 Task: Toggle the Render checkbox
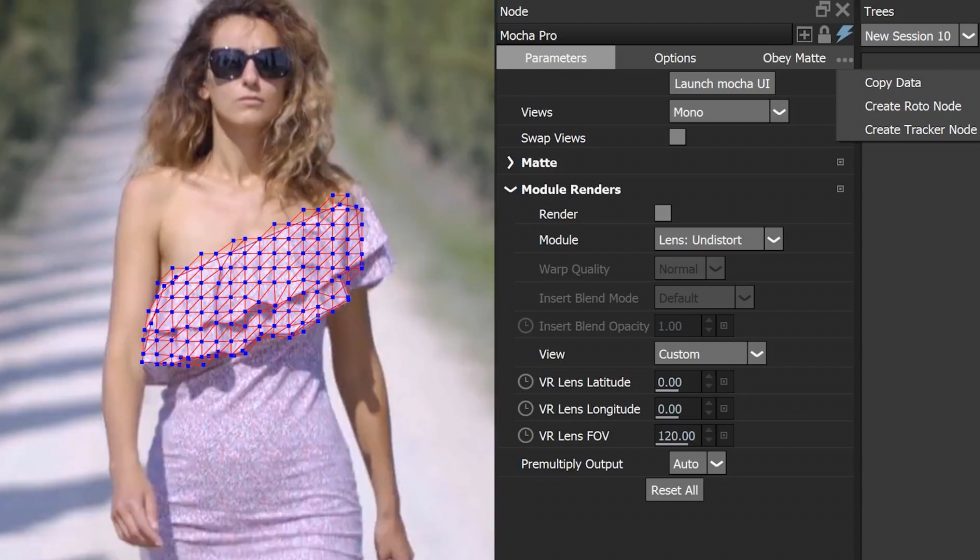[662, 213]
